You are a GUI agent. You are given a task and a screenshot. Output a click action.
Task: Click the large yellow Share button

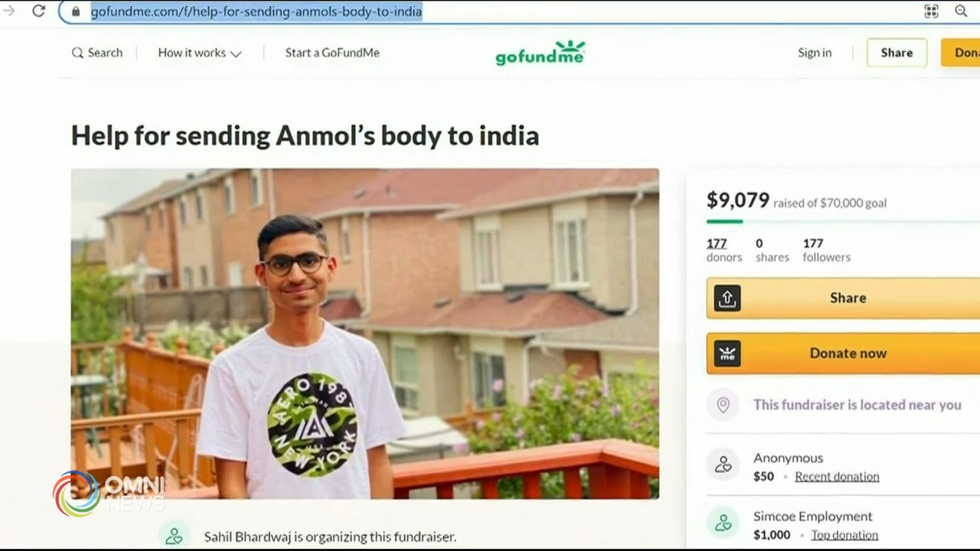(x=843, y=298)
